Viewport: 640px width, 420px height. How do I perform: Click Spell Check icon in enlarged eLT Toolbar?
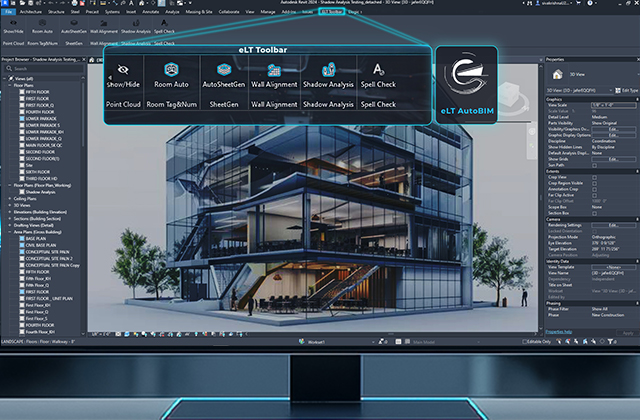378,69
